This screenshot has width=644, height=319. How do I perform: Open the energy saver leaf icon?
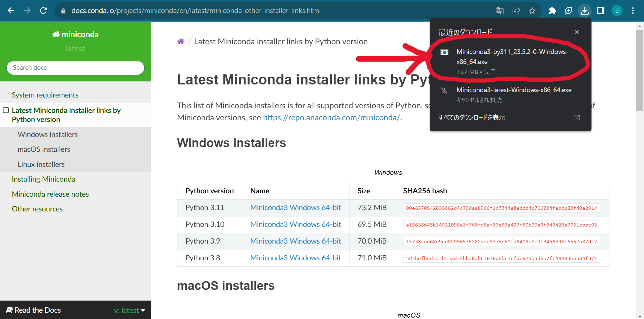pos(568,10)
